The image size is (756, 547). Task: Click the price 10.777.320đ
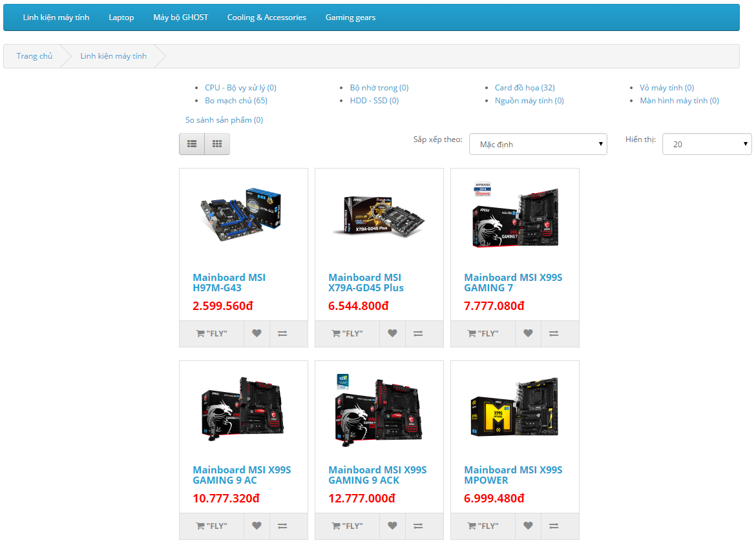tap(226, 499)
